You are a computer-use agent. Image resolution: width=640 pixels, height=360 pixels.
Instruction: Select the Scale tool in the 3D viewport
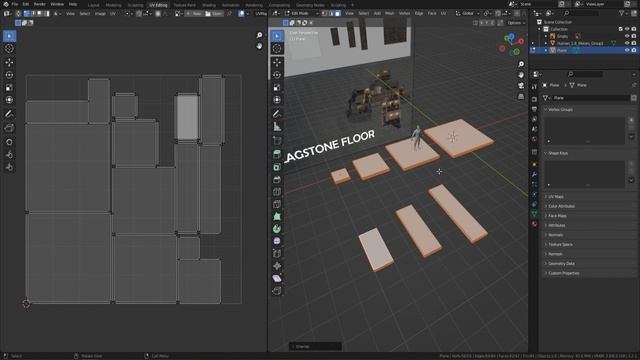(277, 88)
